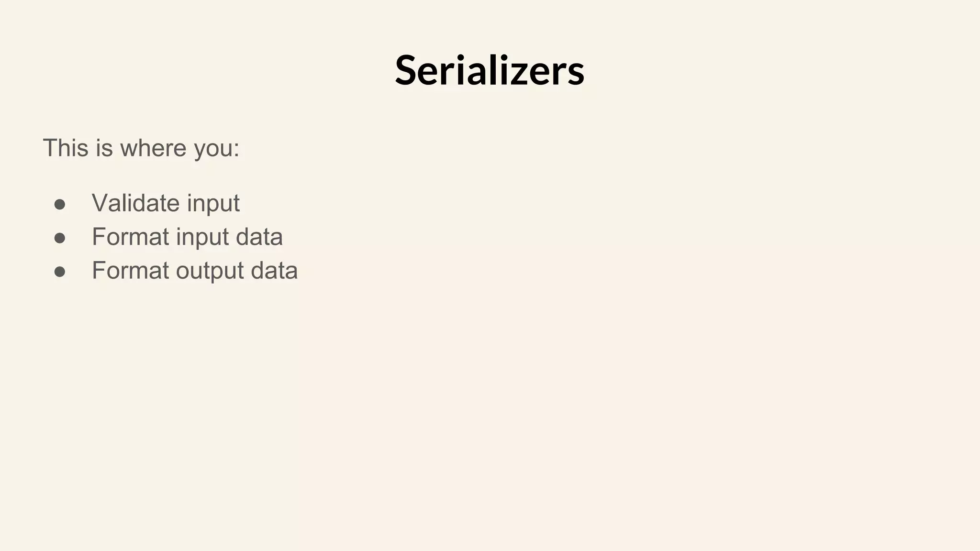Click the word "is" in the intro line
This screenshot has width=980, height=551.
[x=104, y=148]
